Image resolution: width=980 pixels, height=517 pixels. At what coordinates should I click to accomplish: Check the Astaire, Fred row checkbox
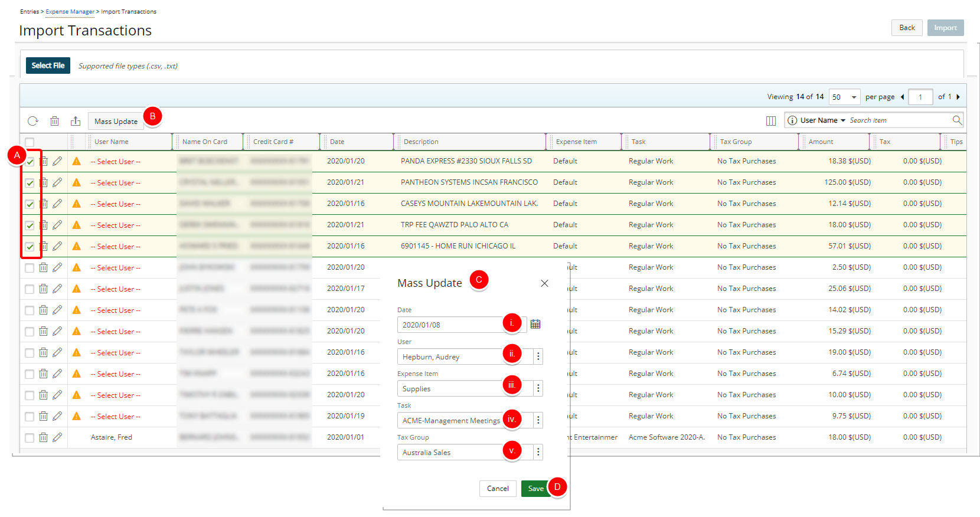click(30, 438)
